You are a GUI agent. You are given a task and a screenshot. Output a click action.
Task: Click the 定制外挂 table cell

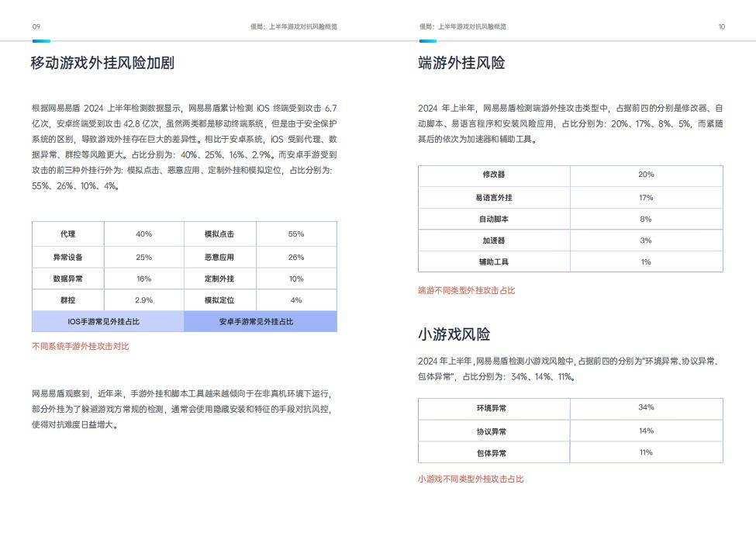tap(219, 279)
